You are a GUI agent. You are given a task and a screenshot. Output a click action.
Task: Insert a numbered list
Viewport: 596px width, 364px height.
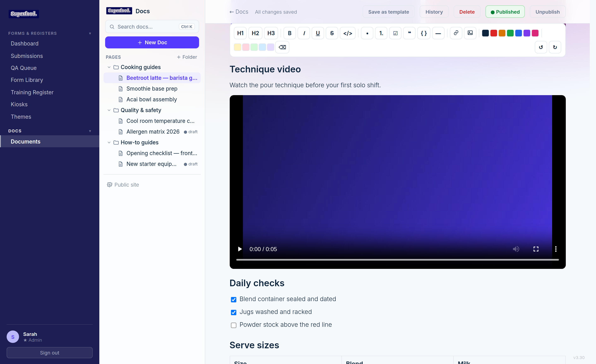(381, 33)
